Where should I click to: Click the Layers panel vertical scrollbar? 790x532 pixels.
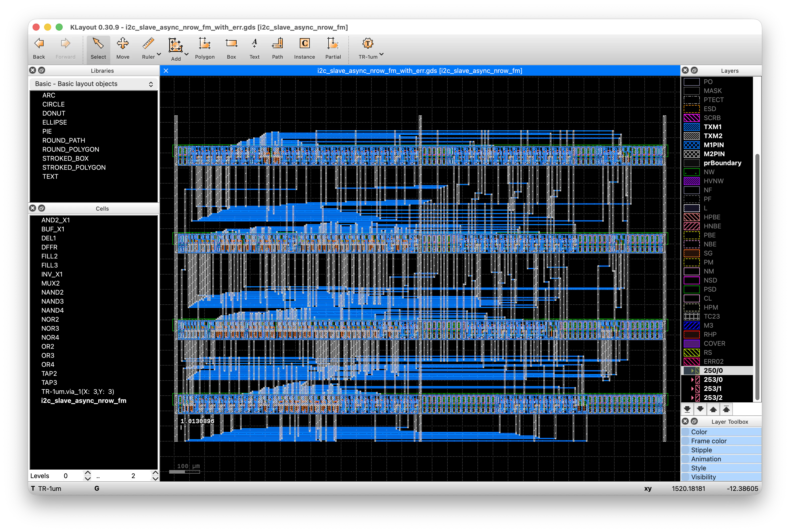click(757, 277)
